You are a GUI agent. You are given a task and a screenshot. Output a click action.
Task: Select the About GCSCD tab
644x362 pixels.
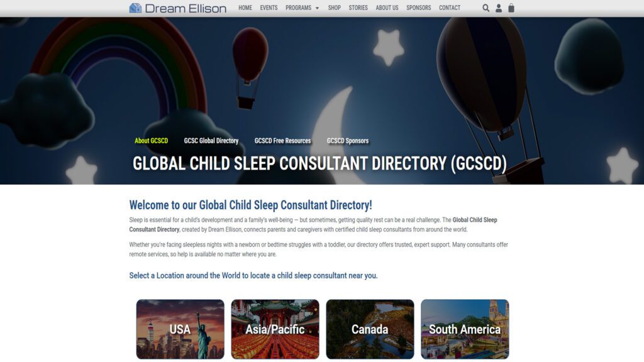(151, 141)
